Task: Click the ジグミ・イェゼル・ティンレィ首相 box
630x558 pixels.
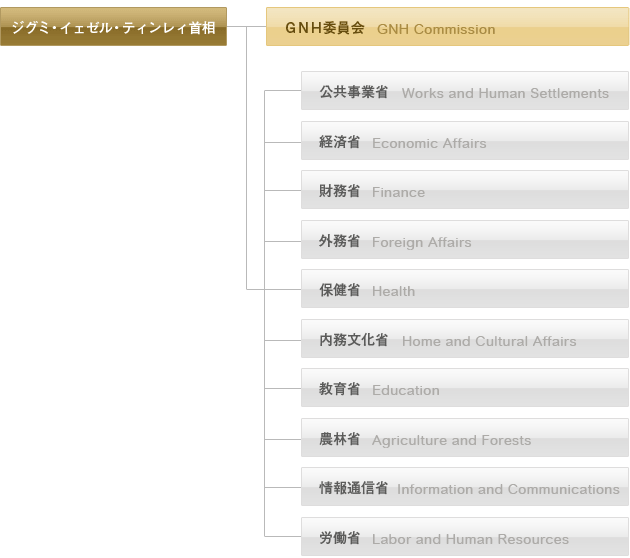Action: pyautogui.click(x=113, y=27)
